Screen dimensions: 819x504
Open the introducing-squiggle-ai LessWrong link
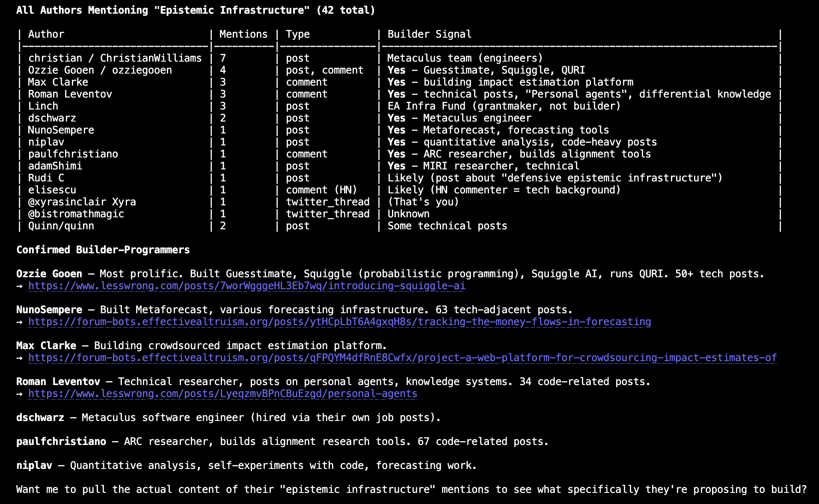click(x=247, y=286)
